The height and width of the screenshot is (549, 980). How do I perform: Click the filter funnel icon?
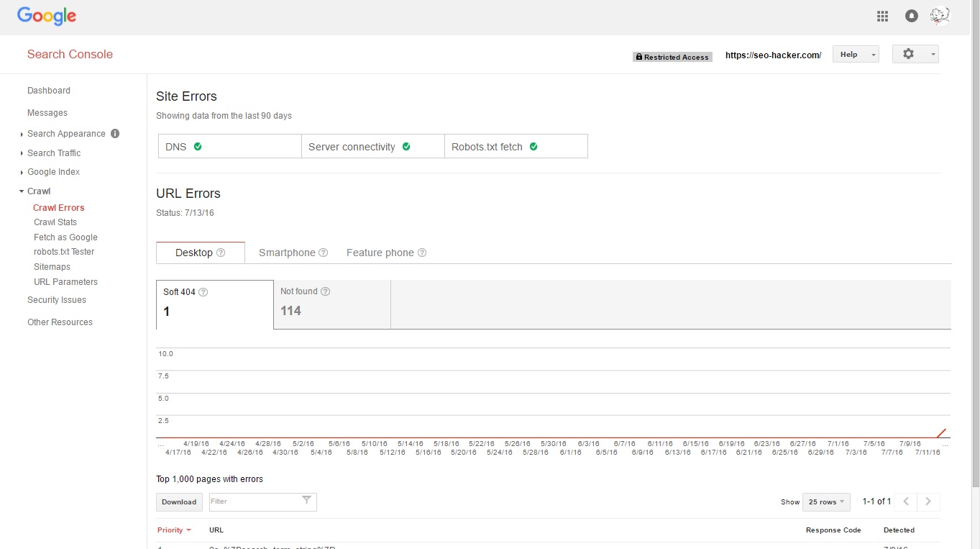pos(306,501)
